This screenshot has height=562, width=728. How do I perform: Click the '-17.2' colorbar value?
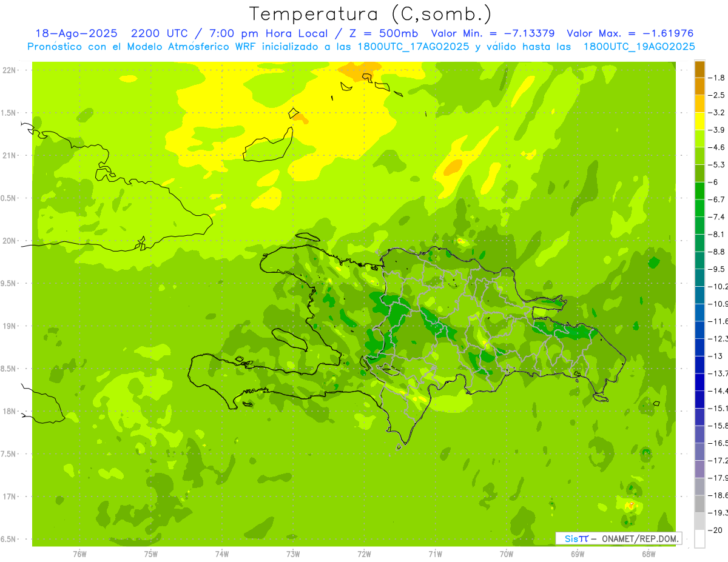pos(718,461)
